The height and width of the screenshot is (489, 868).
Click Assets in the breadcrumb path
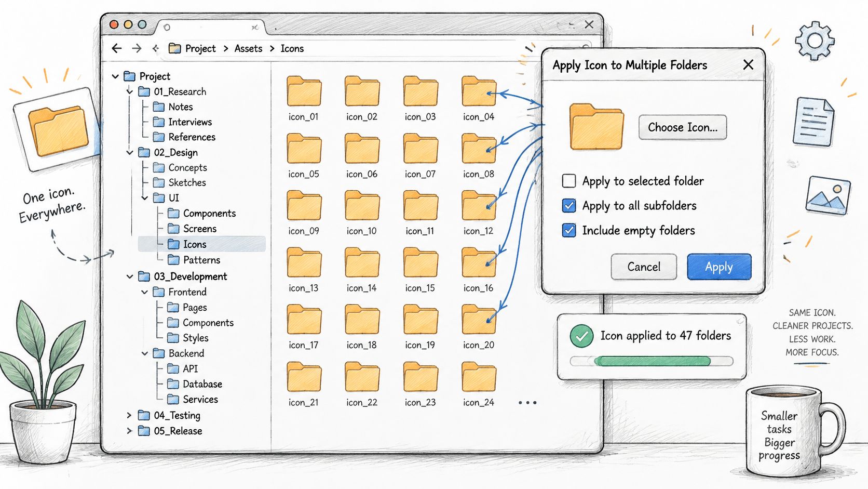coord(248,48)
